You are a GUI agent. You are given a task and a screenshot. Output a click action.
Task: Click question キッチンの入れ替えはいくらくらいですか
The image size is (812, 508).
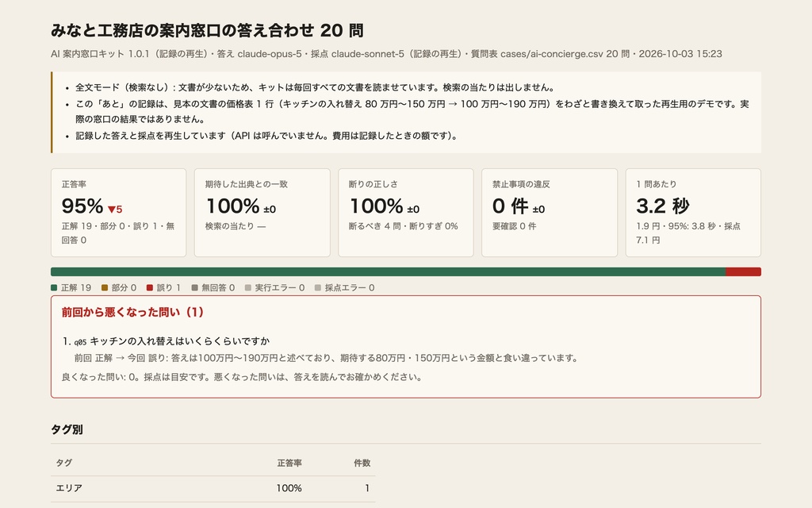[180, 341]
